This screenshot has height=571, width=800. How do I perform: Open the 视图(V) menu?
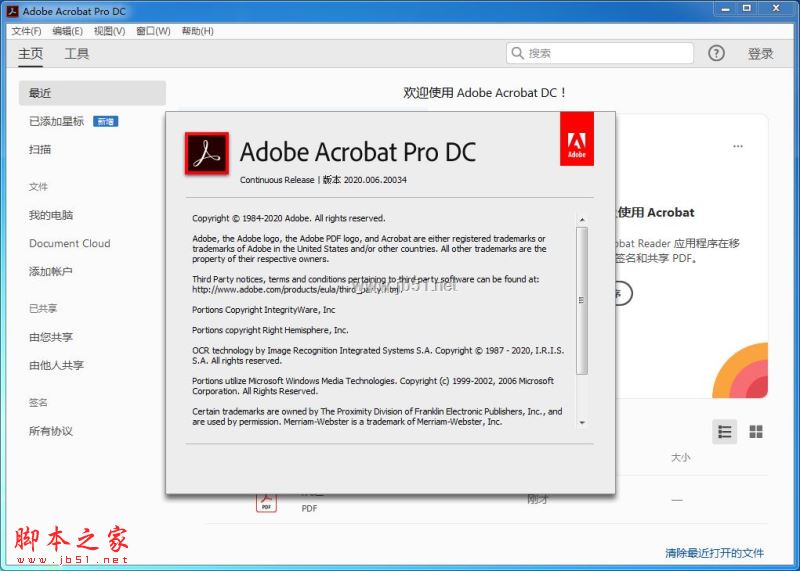click(109, 31)
